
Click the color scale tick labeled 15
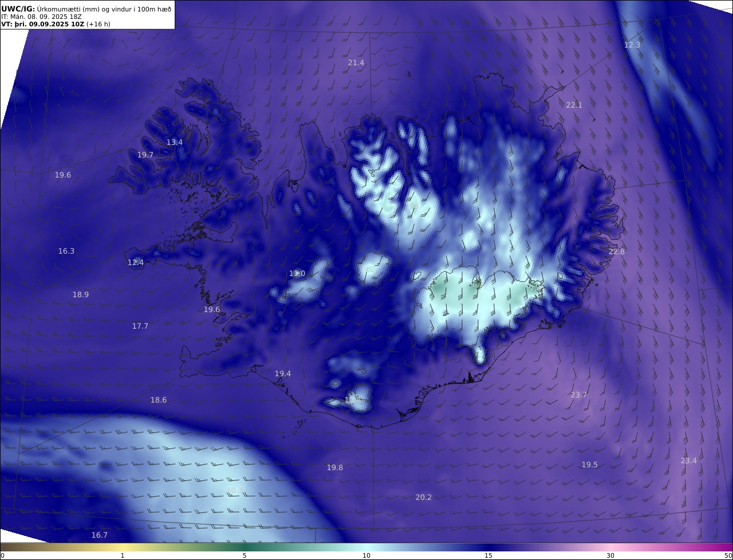point(488,555)
